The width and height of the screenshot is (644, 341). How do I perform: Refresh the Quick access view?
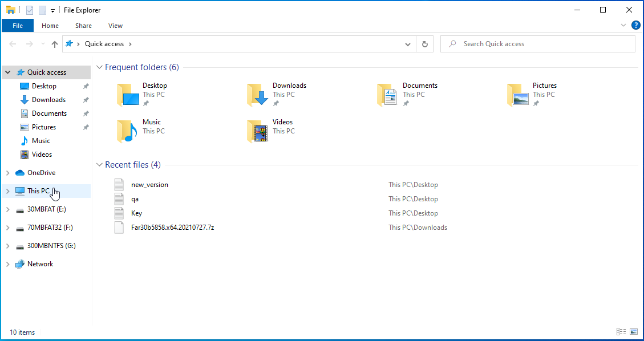424,44
